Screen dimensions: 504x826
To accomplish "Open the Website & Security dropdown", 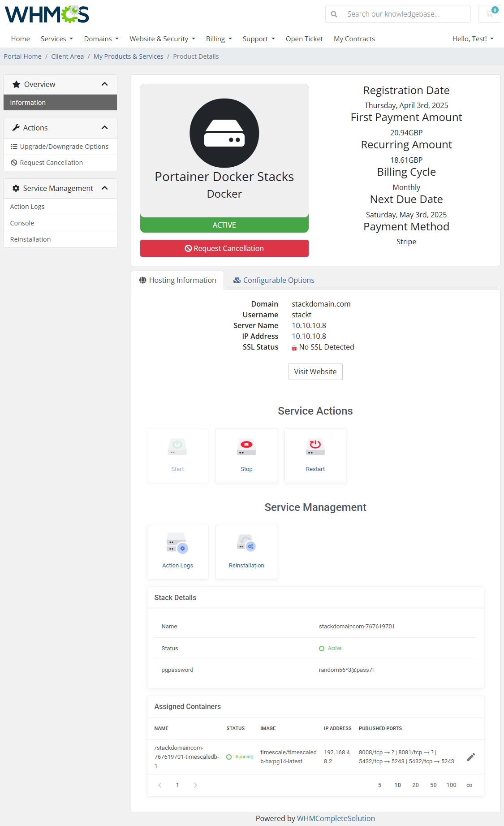I will pos(163,39).
